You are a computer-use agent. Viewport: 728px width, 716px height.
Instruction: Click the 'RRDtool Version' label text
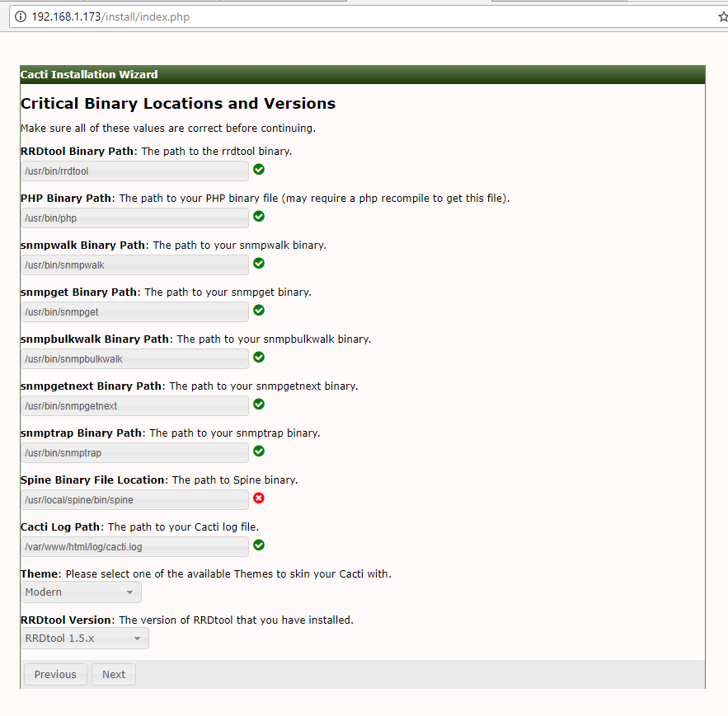(x=66, y=620)
